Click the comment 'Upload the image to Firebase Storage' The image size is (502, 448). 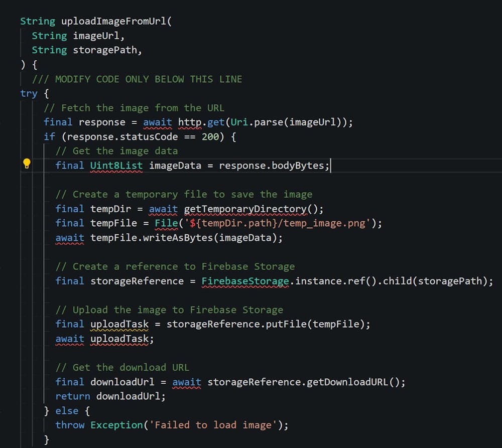(x=178, y=310)
